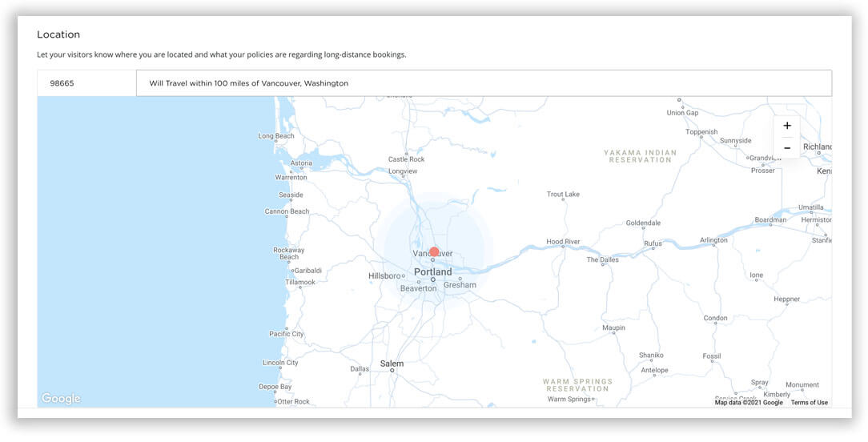Click the Hillsboro label on map
Screen dimensions: 868x442
click(384, 275)
